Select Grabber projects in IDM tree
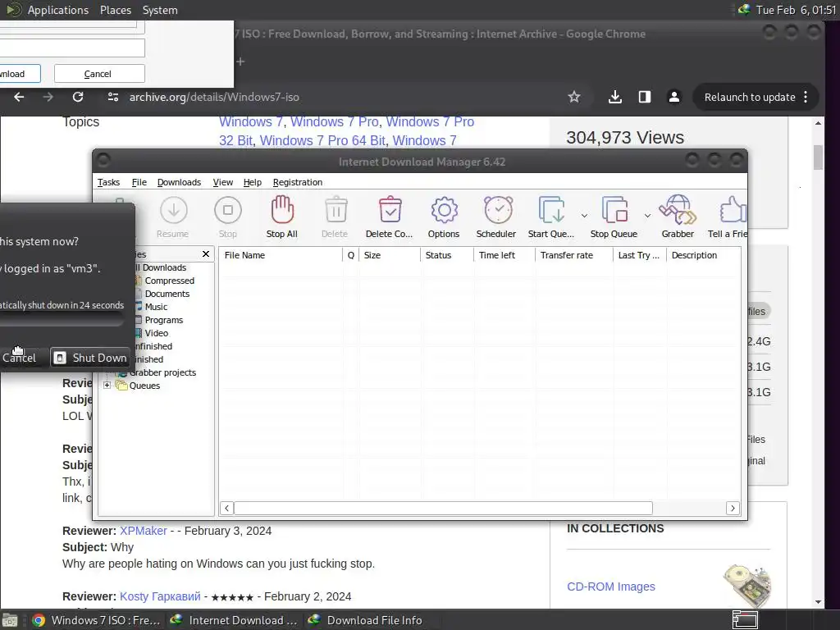 [162, 372]
